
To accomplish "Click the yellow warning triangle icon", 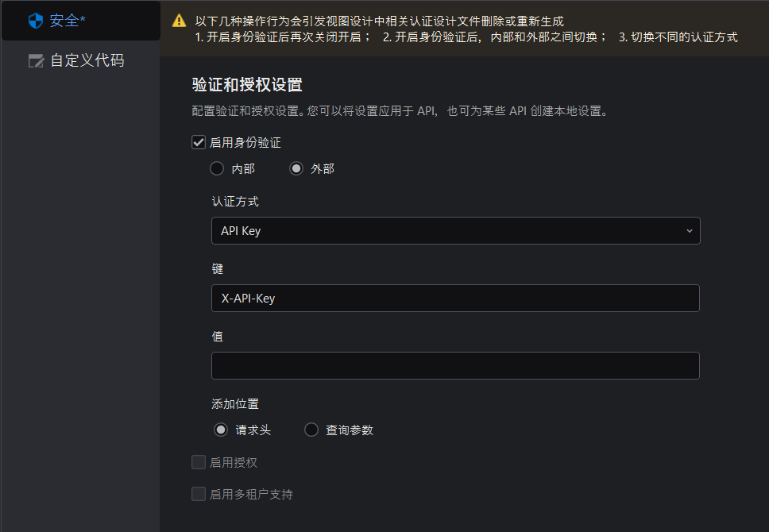I will [180, 21].
